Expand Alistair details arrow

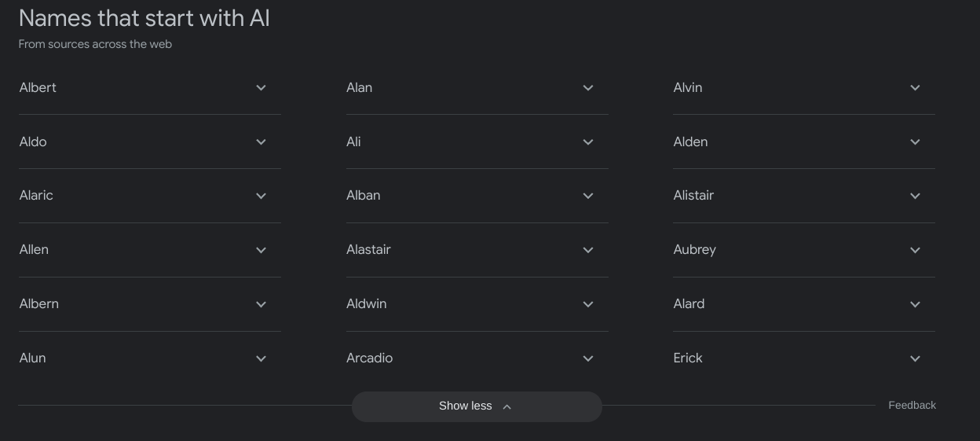(x=915, y=196)
